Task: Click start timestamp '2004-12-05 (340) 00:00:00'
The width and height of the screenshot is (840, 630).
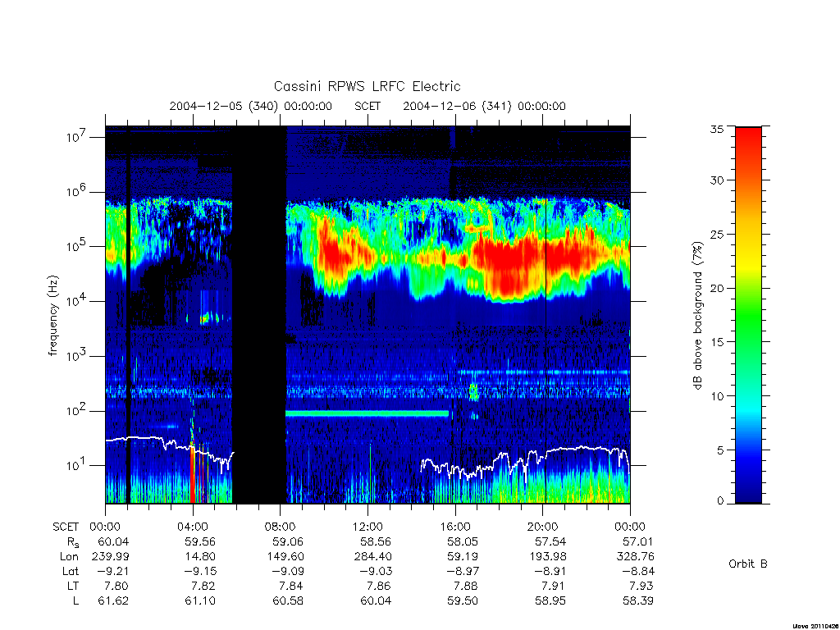Action: click(x=251, y=106)
